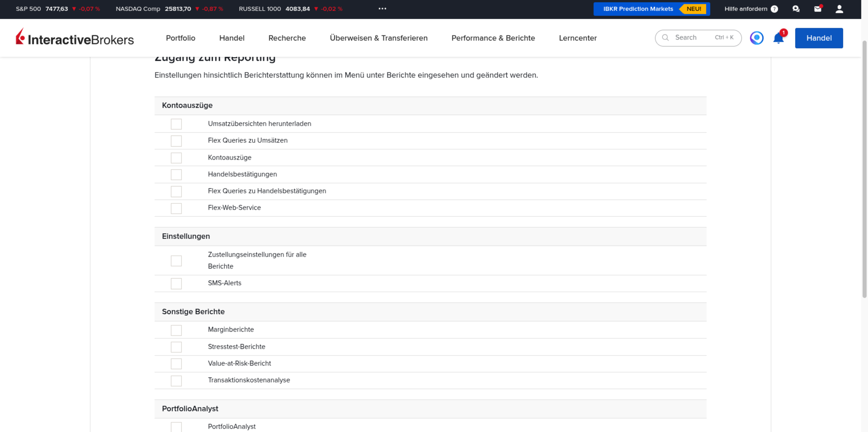Screen dimensions: 868x432
Task: Open the chat bubbles icon in top bar
Action: 796,9
